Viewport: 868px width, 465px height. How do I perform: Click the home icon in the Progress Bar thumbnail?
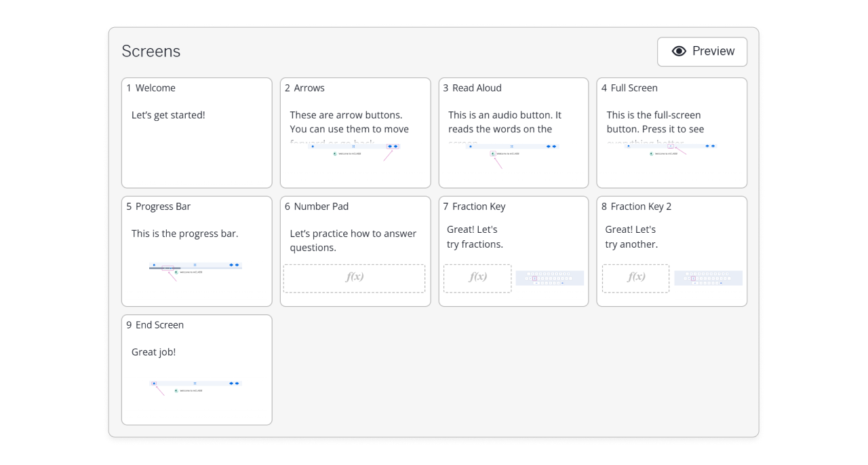[154, 265]
